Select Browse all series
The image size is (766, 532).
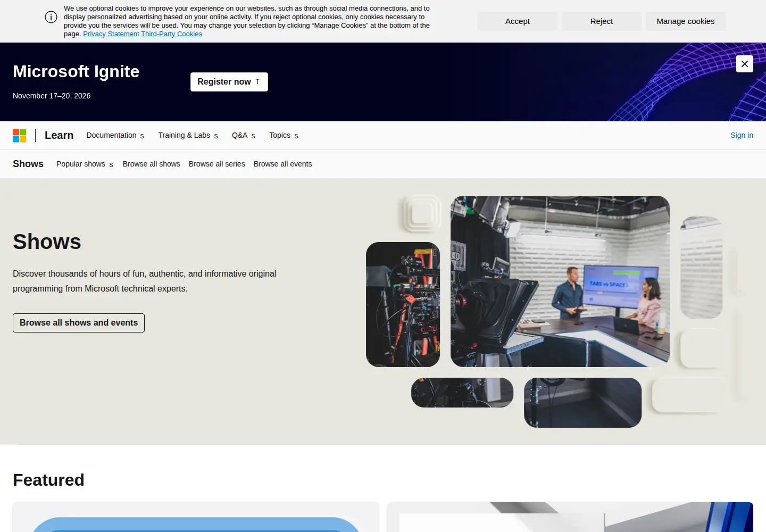point(217,164)
